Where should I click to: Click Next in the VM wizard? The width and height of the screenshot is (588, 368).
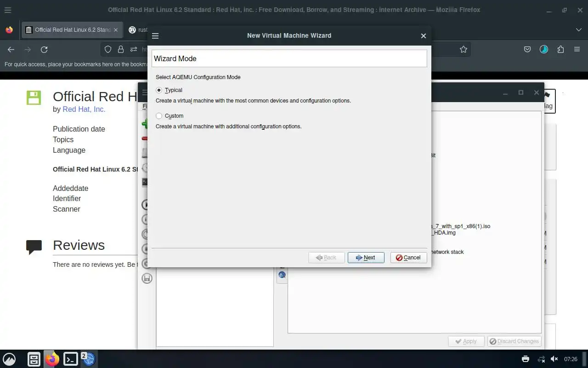pyautogui.click(x=366, y=258)
